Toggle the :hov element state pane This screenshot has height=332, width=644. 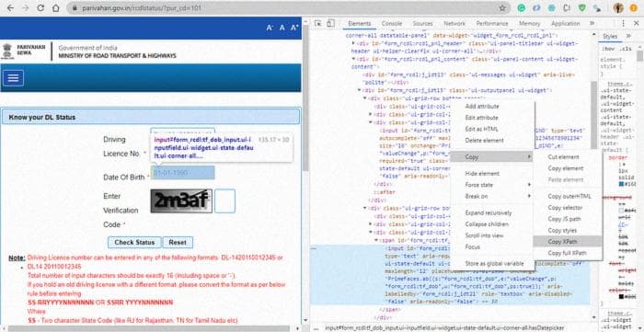point(608,49)
